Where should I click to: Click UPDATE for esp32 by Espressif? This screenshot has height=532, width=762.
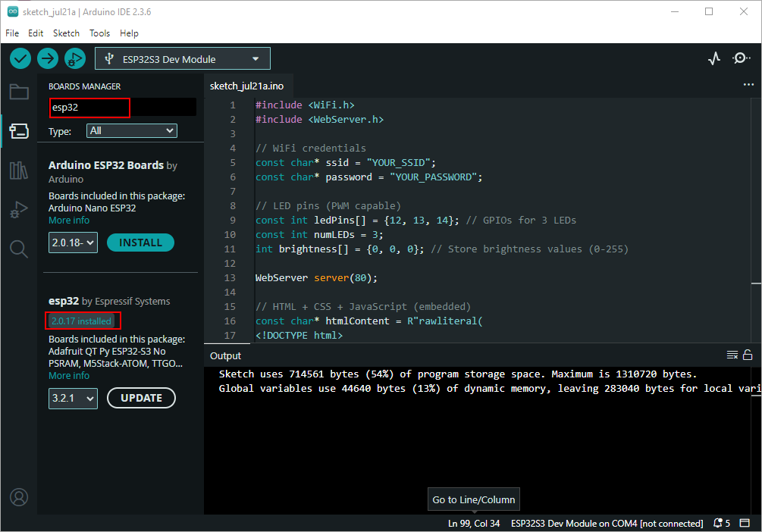point(142,398)
